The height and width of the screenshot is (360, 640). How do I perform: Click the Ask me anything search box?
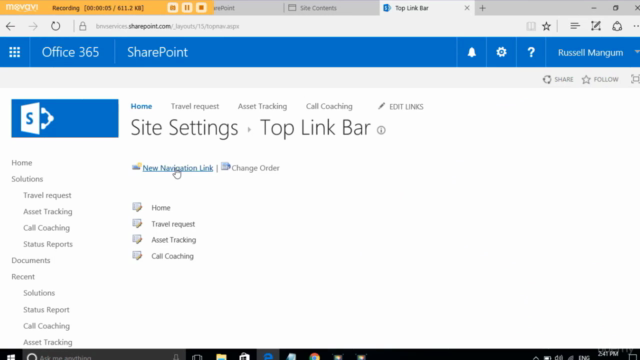click(104, 356)
